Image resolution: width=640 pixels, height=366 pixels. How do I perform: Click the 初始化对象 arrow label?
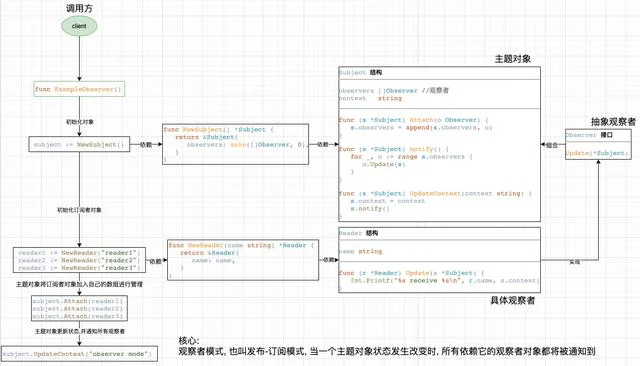80,122
